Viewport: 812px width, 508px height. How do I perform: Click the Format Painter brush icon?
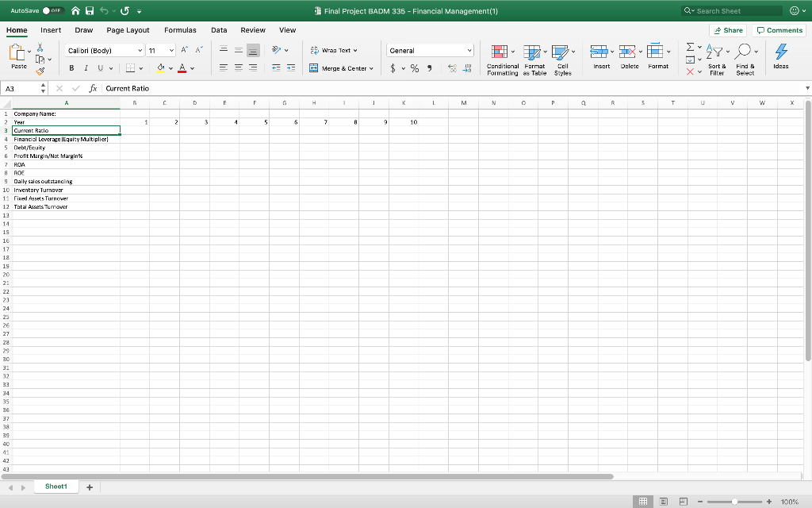click(x=40, y=71)
